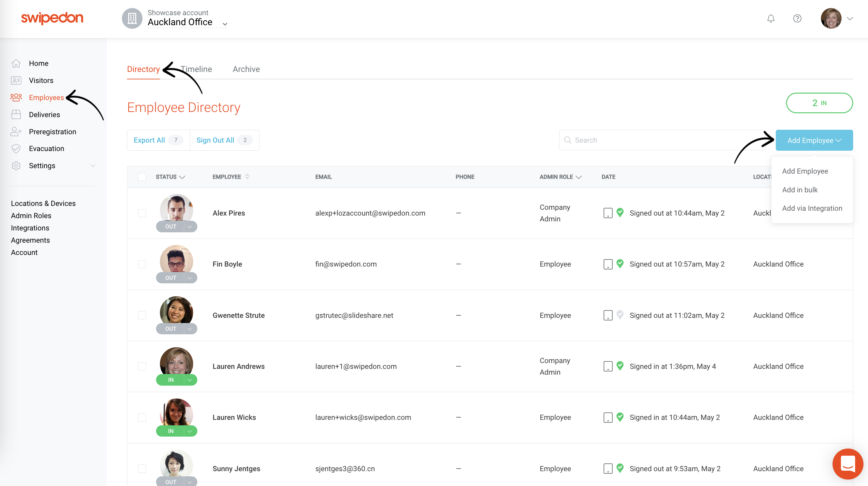
Task: Click the Sign Out All button
Action: [224, 140]
